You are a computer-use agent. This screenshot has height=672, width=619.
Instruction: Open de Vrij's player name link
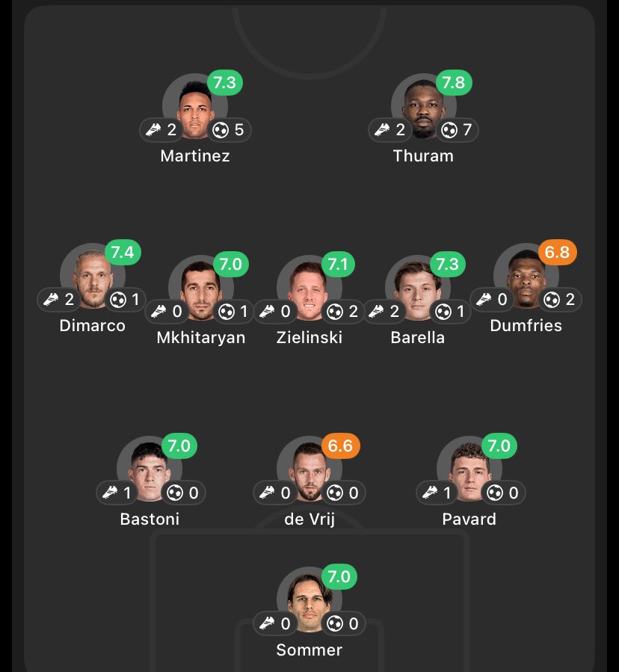[x=309, y=519]
